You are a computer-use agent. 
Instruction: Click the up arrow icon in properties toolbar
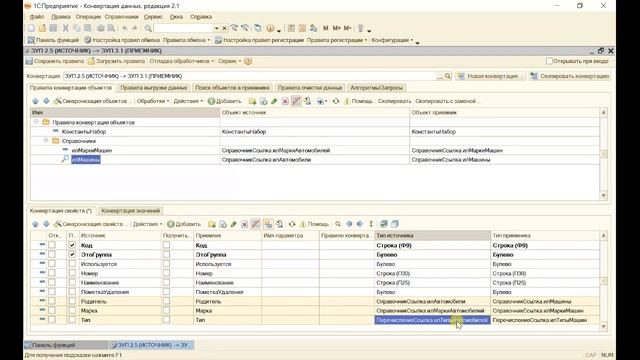[x=36, y=224]
